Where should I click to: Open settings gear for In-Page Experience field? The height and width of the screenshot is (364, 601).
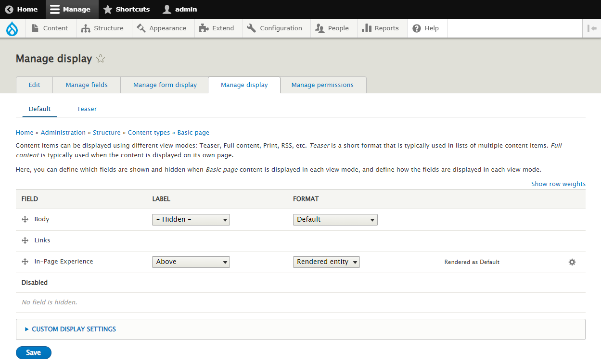572,262
